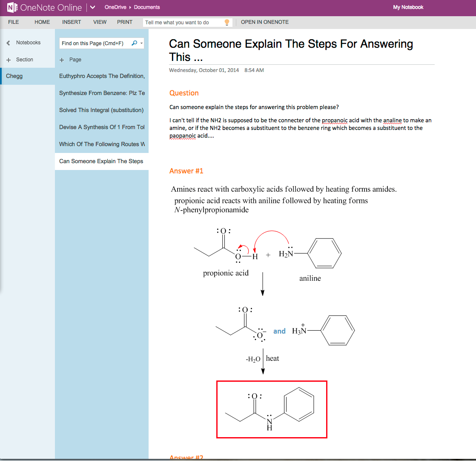Viewport: 476px width, 461px height.
Task: Open the app switcher chevron beside OneNote Online
Action: tap(93, 7)
